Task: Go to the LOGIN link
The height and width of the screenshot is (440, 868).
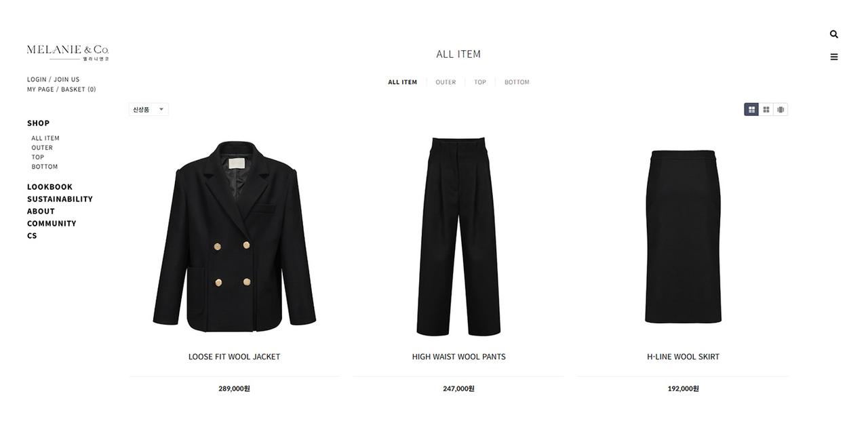Action: pos(37,79)
